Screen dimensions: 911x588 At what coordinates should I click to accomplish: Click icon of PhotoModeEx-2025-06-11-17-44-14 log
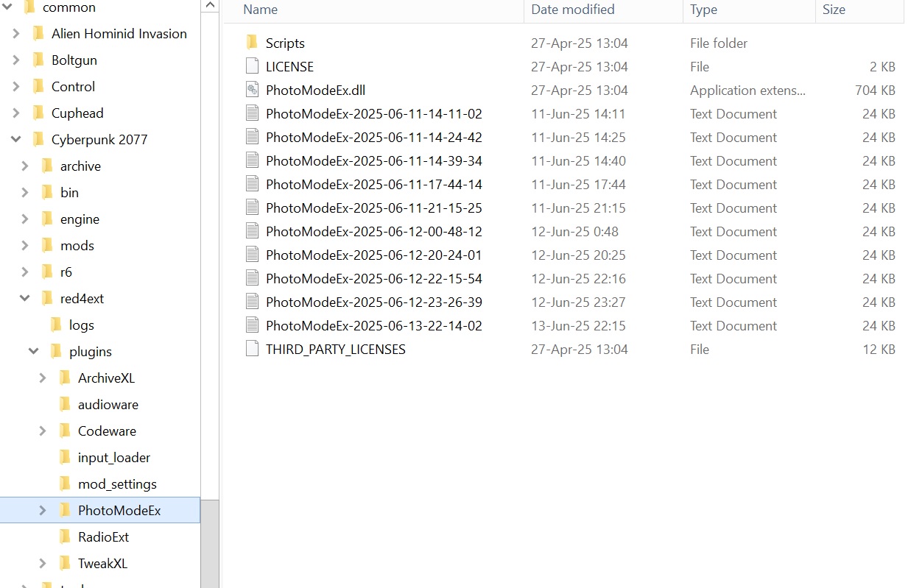click(252, 184)
